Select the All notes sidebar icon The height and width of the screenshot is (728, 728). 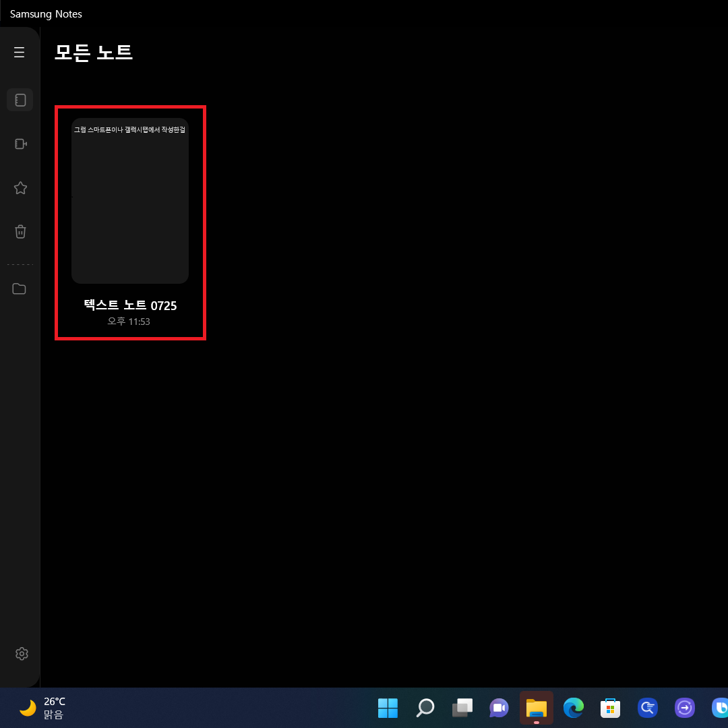[x=20, y=100]
